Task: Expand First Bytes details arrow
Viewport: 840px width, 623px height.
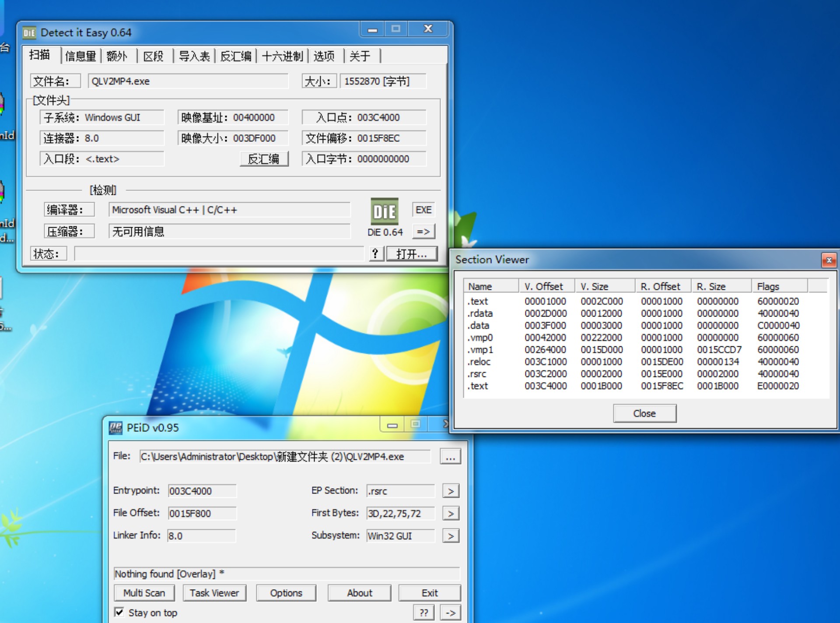Action: [x=451, y=514]
